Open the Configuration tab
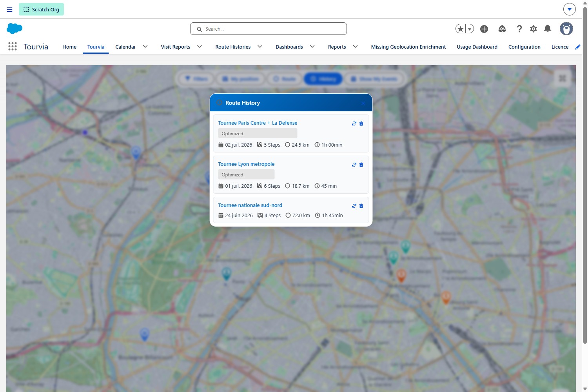588x392 pixels. click(x=524, y=47)
